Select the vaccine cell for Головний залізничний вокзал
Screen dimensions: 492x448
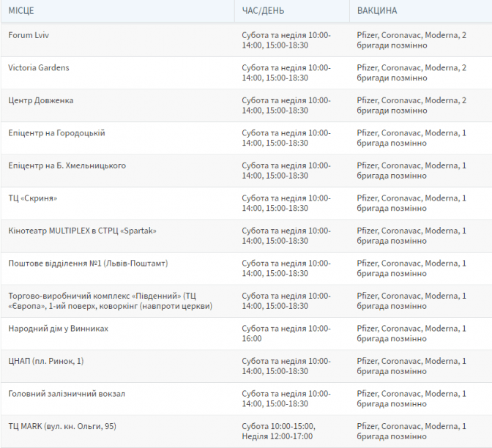click(x=411, y=399)
